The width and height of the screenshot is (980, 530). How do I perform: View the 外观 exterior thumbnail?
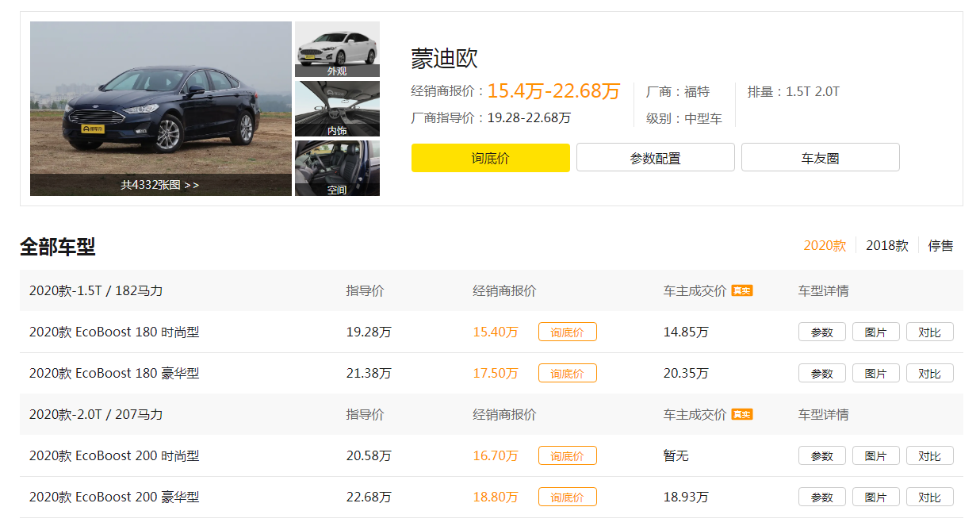click(x=337, y=49)
